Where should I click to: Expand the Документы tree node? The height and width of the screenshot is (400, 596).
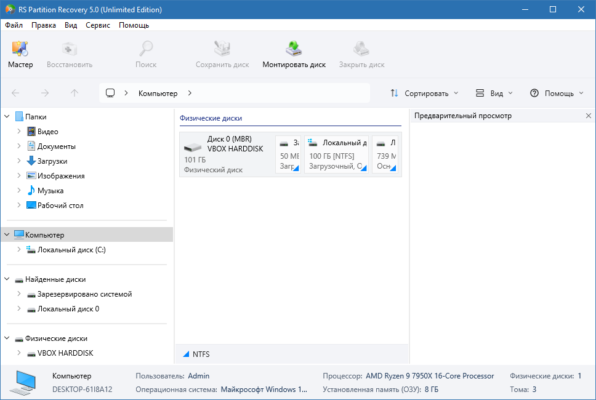click(x=19, y=146)
